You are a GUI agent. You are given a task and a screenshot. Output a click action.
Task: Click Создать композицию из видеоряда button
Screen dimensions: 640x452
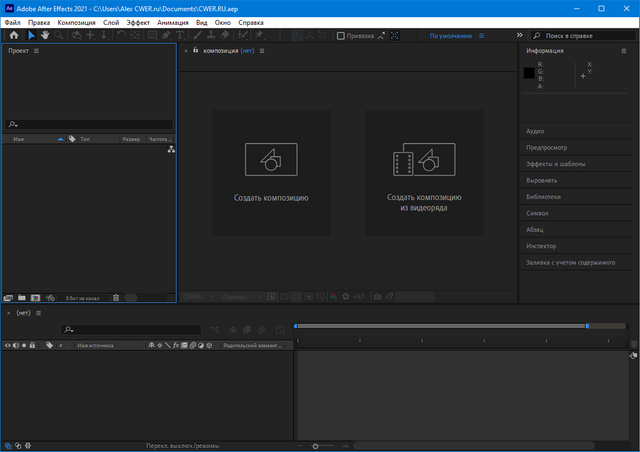[424, 172]
